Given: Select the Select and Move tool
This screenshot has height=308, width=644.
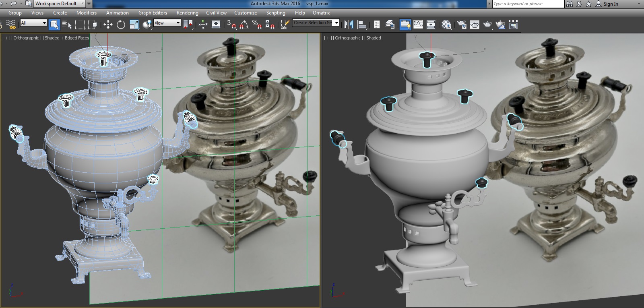Looking at the screenshot, I should (x=108, y=25).
